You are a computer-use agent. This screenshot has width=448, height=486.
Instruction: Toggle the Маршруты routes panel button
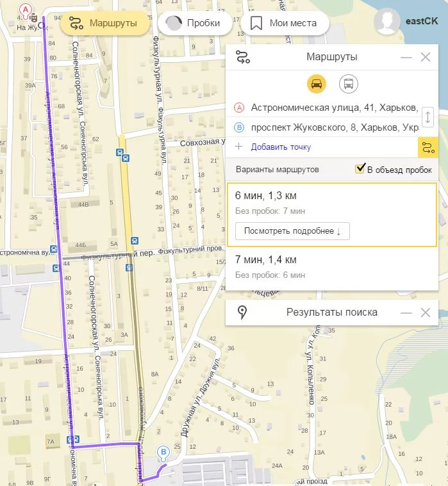[105, 23]
